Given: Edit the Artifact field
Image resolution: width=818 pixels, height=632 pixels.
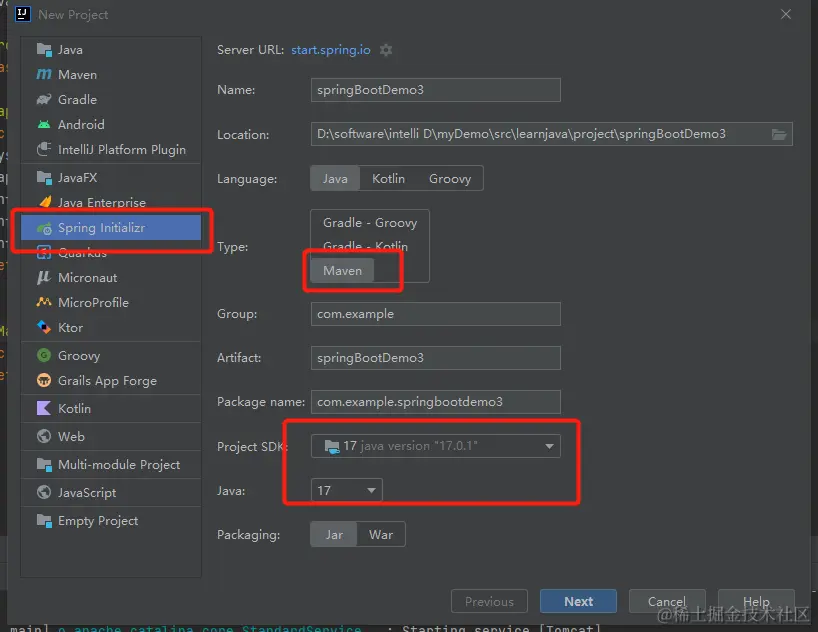Looking at the screenshot, I should pos(436,357).
